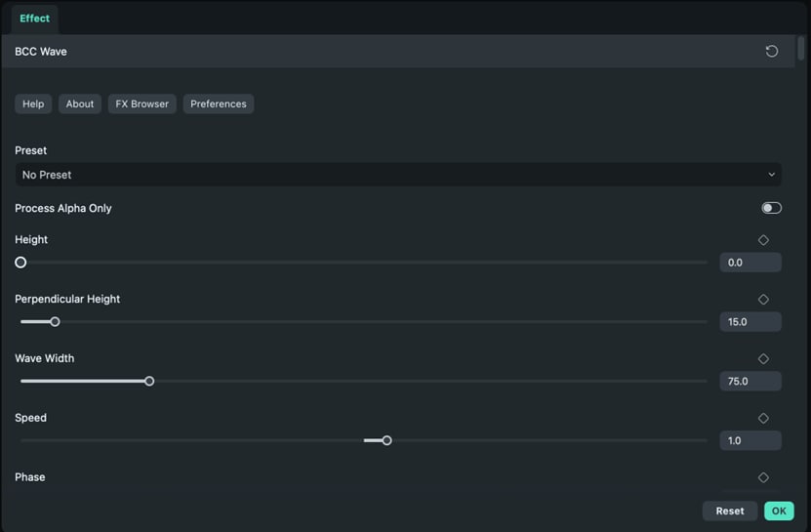Screen dimensions: 811x532
Task: Click the Height slider handle
Action: tap(20, 263)
